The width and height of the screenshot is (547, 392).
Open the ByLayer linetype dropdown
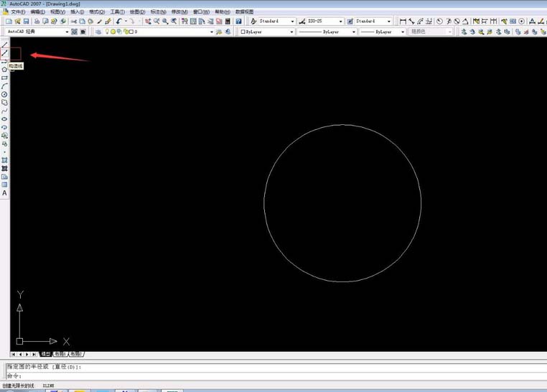pyautogui.click(x=354, y=32)
